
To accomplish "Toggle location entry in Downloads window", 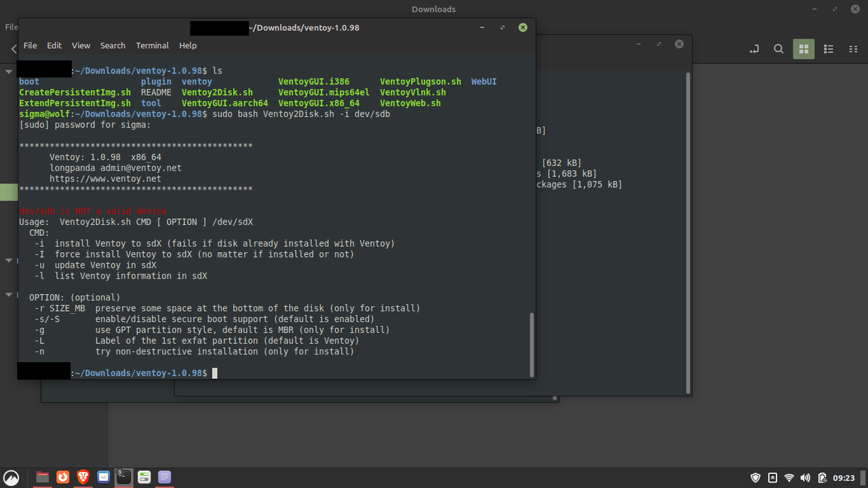I will (x=754, y=49).
